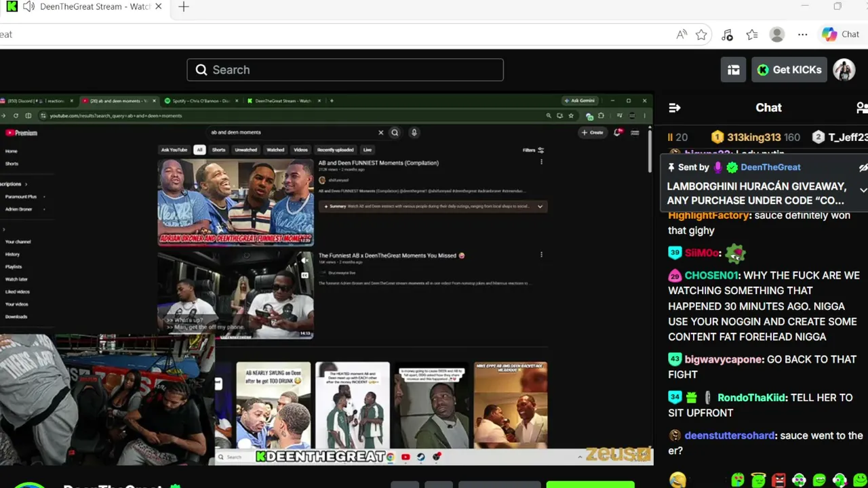This screenshot has width=868, height=488.
Task: Add this page to Edge favorites
Action: click(x=701, y=35)
